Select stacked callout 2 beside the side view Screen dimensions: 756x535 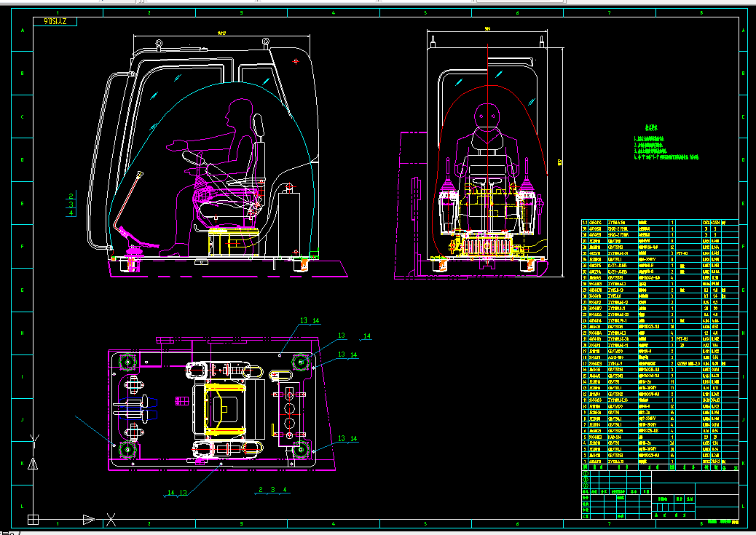point(71,196)
